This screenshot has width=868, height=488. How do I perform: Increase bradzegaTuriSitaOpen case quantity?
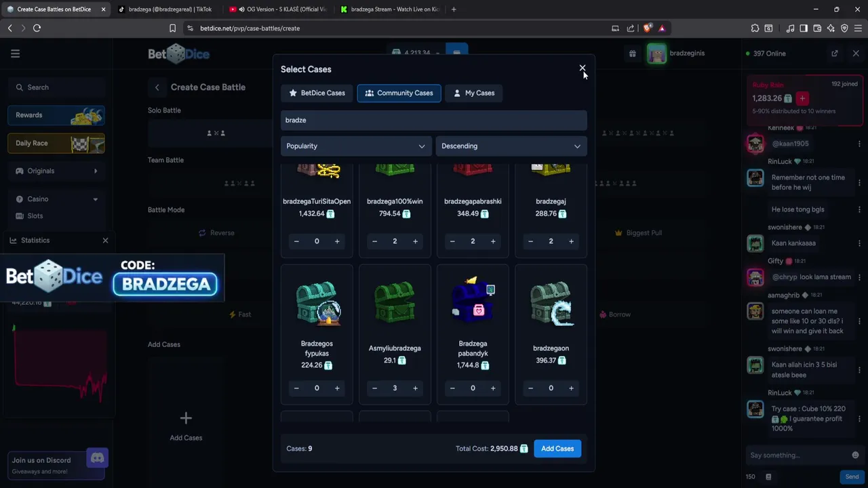(337, 241)
